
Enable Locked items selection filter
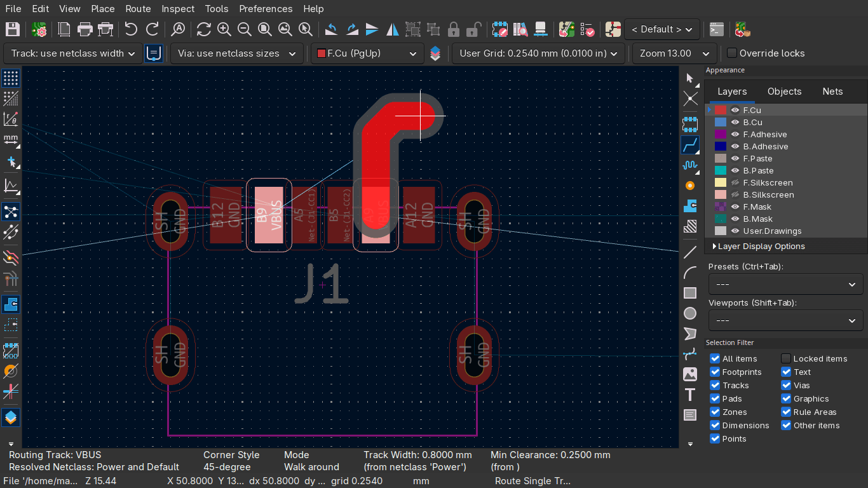(x=786, y=358)
